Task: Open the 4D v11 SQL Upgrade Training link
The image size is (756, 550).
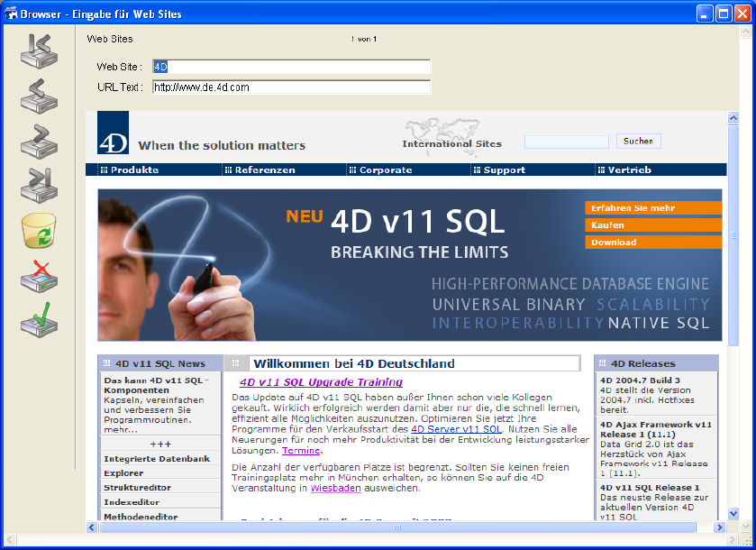Action: pyautogui.click(x=321, y=382)
